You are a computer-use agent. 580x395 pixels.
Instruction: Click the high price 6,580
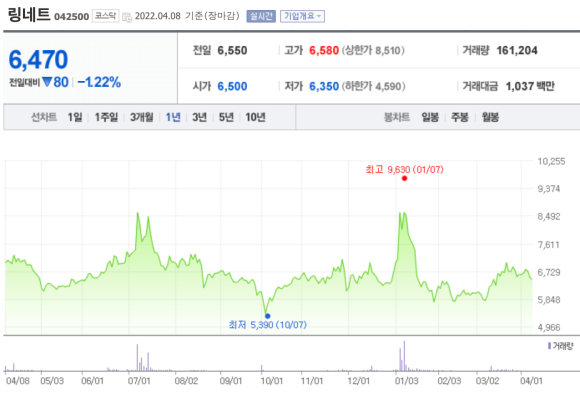tap(324, 50)
